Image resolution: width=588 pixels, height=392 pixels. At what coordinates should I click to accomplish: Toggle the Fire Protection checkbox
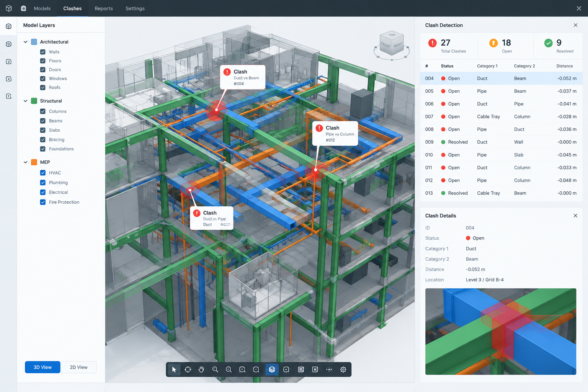[43, 202]
